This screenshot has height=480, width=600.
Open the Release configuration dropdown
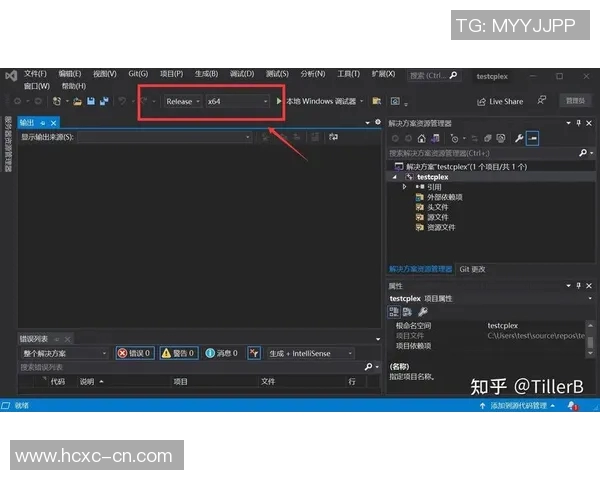[x=182, y=101]
